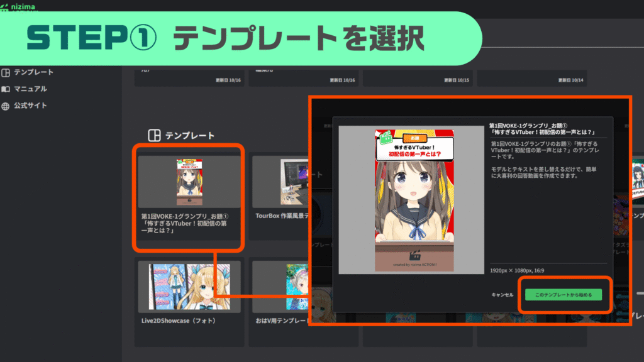Cancel the dialog with キャンセル
Screen dimensions: 644x362
coord(502,295)
